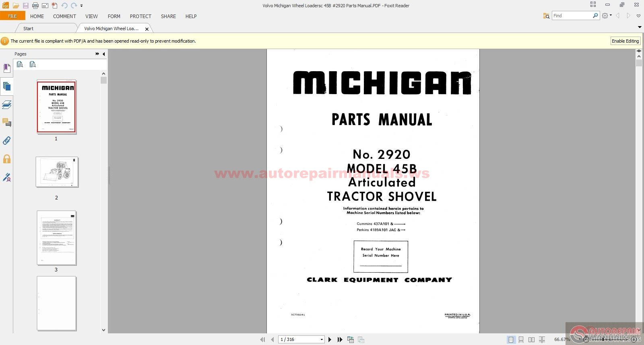Expand the Pages panel with double arrow
The height and width of the screenshot is (345, 644).
97,54
